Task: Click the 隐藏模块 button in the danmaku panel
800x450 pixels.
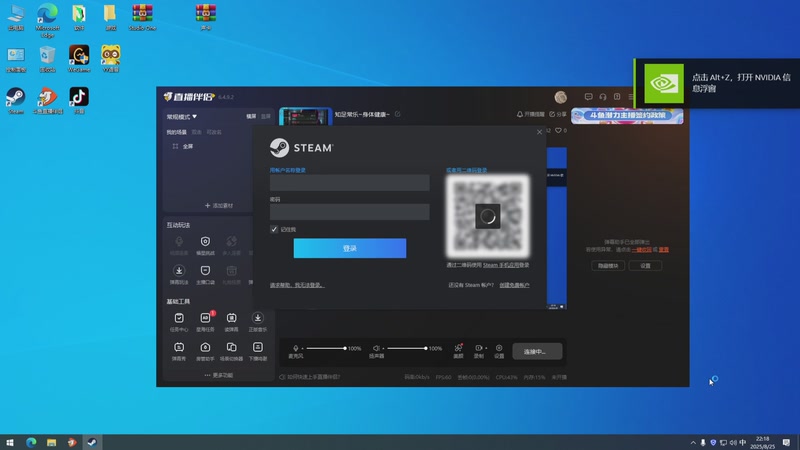Action: [608, 266]
